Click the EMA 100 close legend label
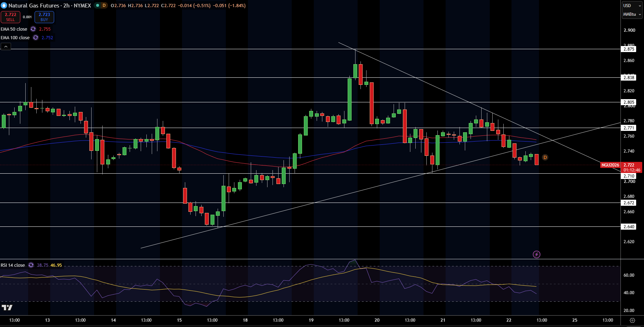Image resolution: width=644 pixels, height=327 pixels. coord(15,38)
